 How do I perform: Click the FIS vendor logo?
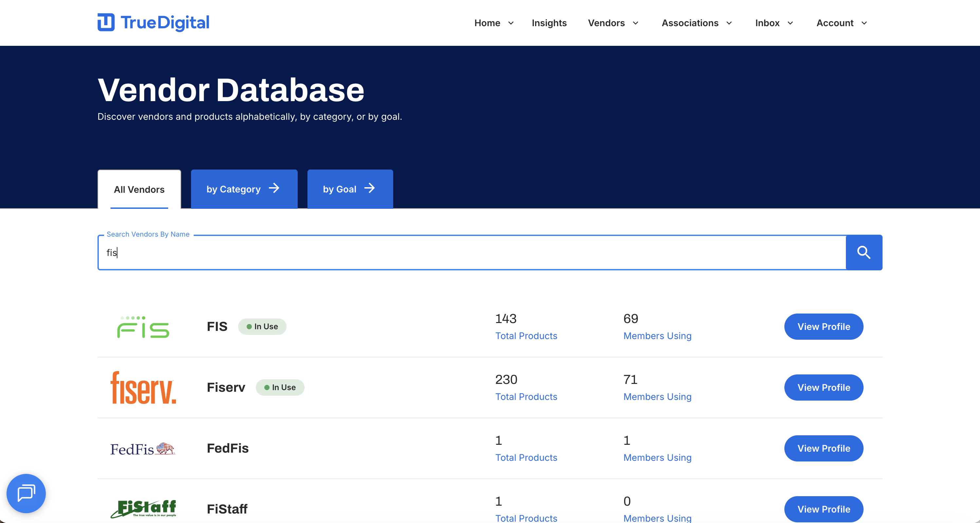click(142, 327)
